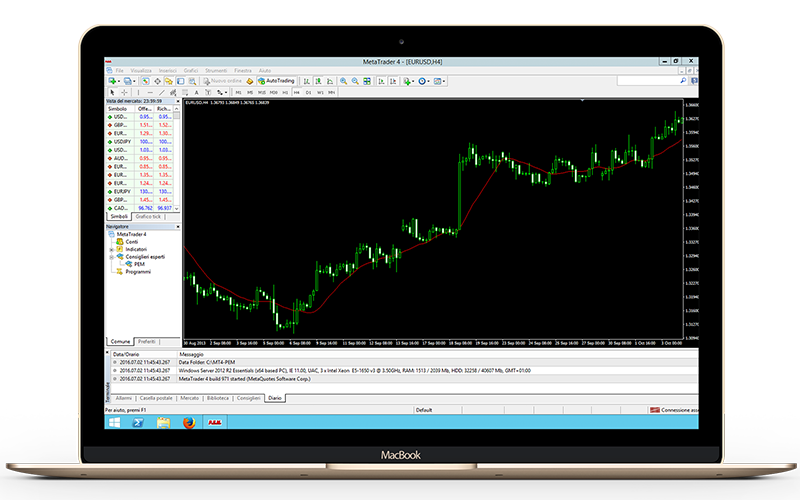Switch chart to line chart icon
The image size is (800, 500).
pos(330,81)
